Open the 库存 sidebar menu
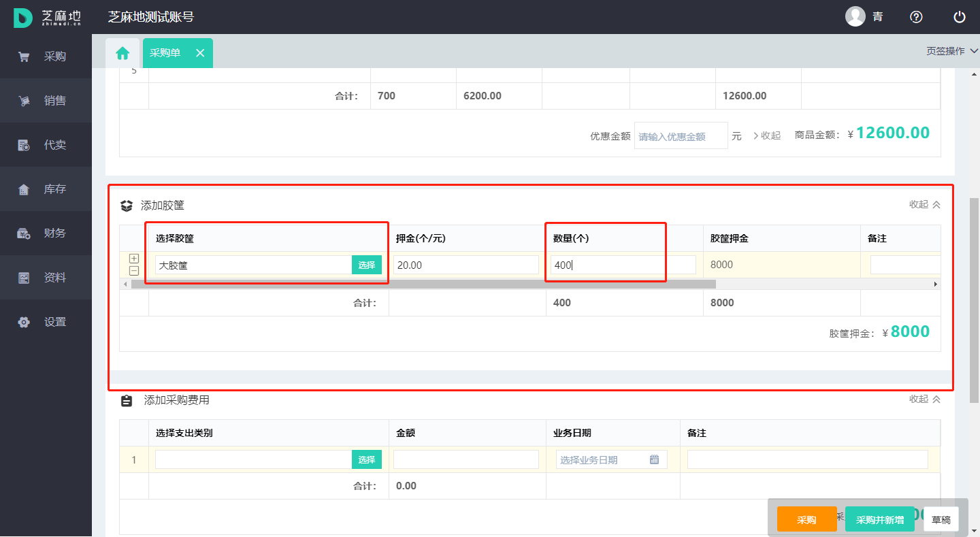Screen dimensions: 980x537 pyautogui.click(x=46, y=189)
